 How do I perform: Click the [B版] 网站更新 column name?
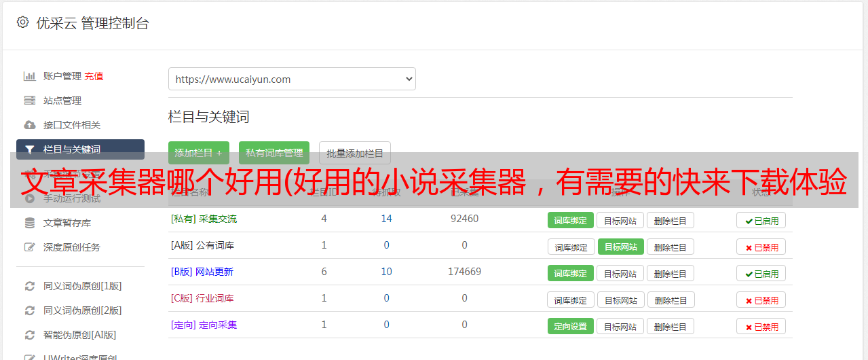[x=202, y=272]
